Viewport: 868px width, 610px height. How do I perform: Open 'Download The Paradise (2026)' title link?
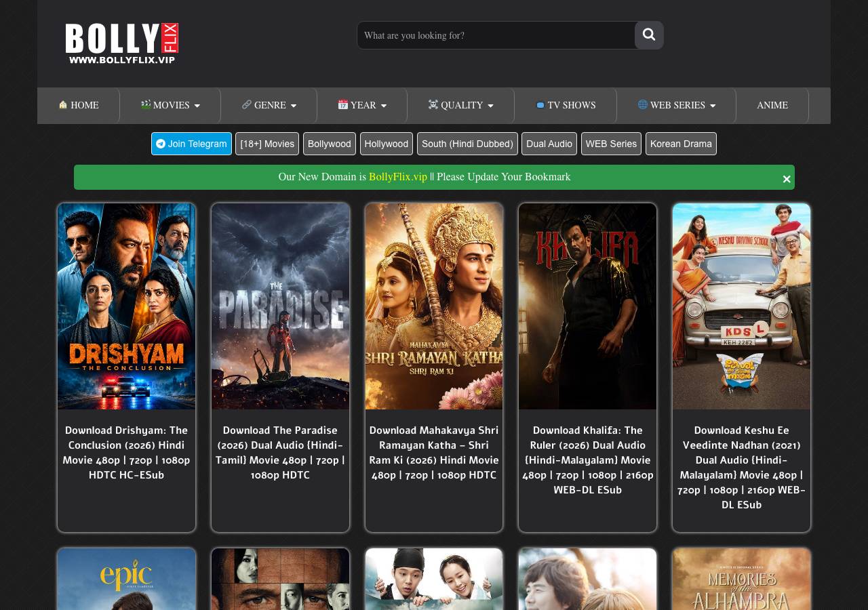280,453
